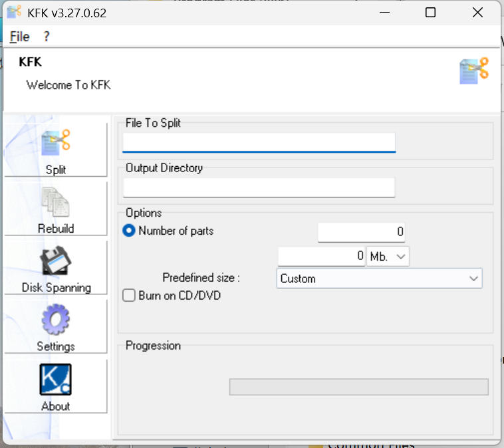Enable Burn on CD/DVD checkbox
Image resolution: width=504 pixels, height=448 pixels.
(x=130, y=296)
